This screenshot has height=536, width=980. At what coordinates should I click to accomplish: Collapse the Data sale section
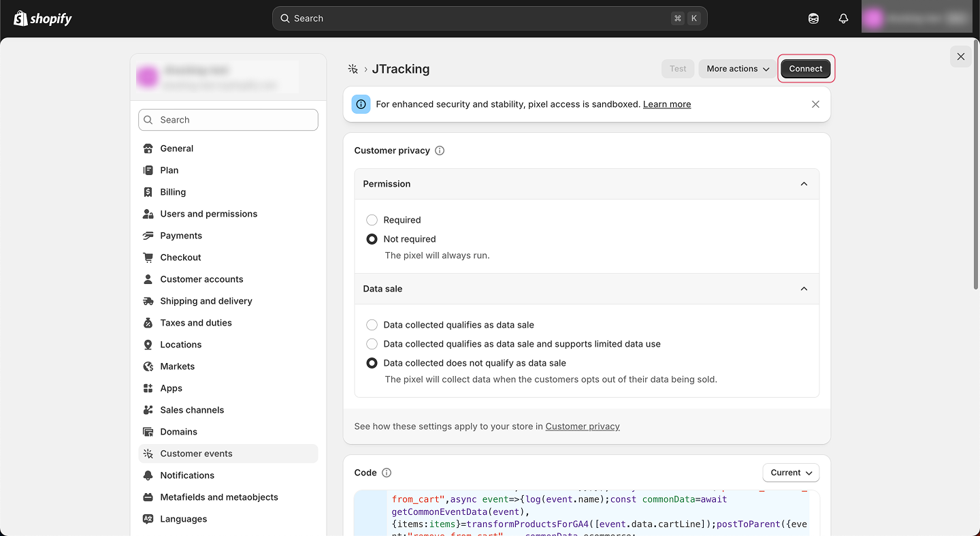pos(804,289)
